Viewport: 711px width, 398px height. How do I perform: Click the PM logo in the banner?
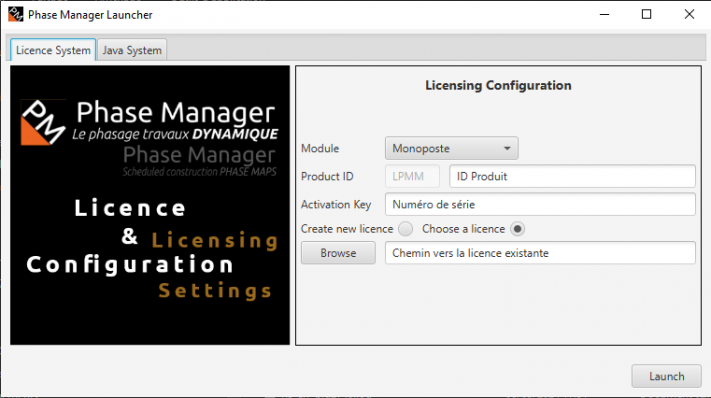click(44, 122)
